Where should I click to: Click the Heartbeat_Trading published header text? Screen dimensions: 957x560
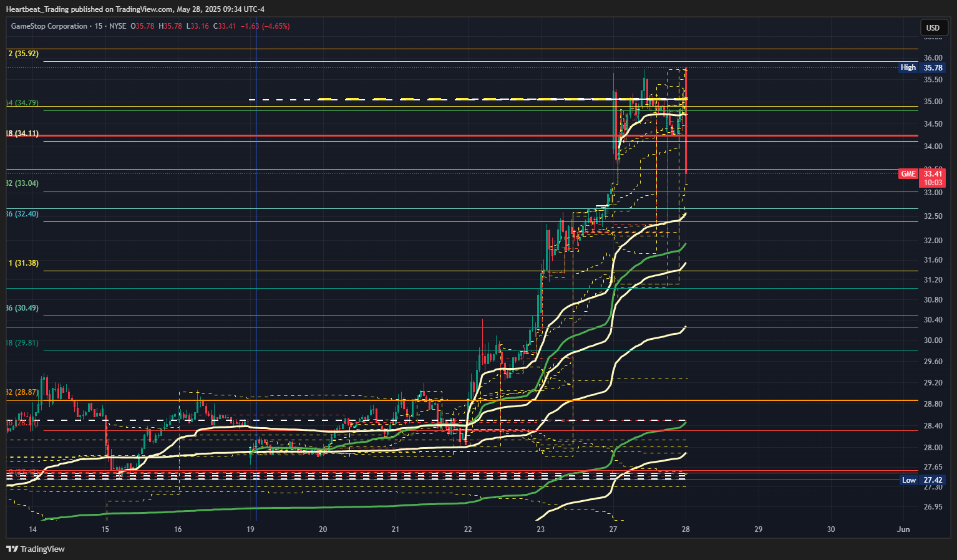pyautogui.click(x=135, y=9)
